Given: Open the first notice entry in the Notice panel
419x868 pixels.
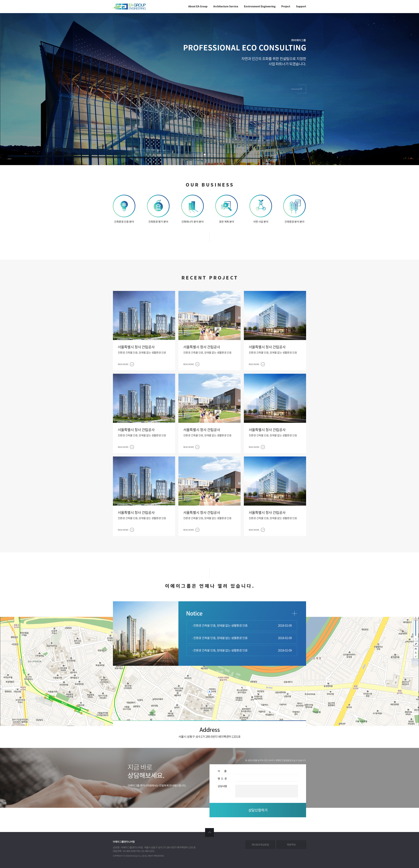Looking at the screenshot, I should 242,626.
